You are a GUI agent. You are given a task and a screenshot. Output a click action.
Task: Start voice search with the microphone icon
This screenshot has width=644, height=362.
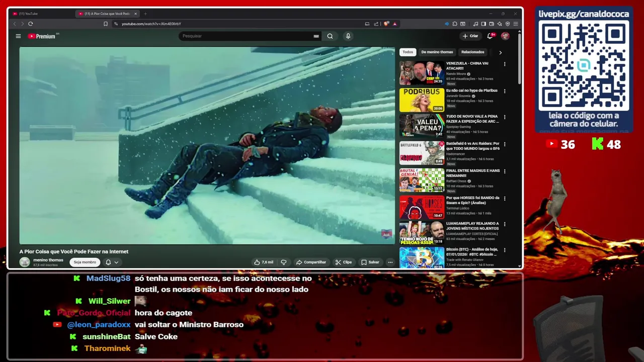coord(348,36)
